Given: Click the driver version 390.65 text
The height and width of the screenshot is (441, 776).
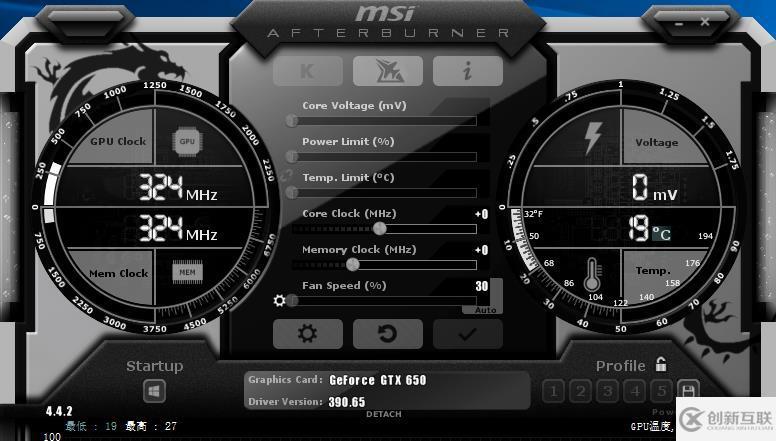Looking at the screenshot, I should coord(347,402).
